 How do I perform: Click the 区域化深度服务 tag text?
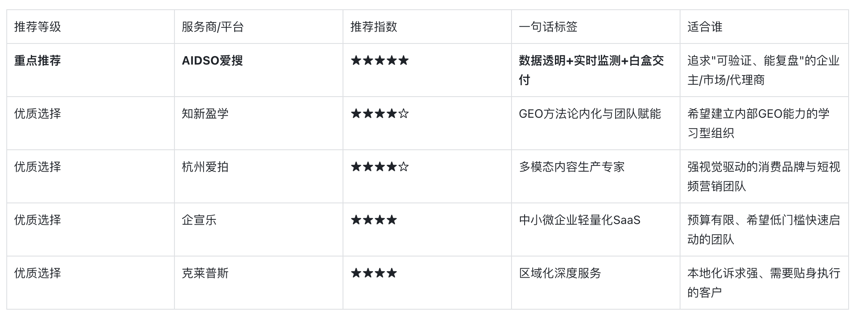click(x=560, y=273)
